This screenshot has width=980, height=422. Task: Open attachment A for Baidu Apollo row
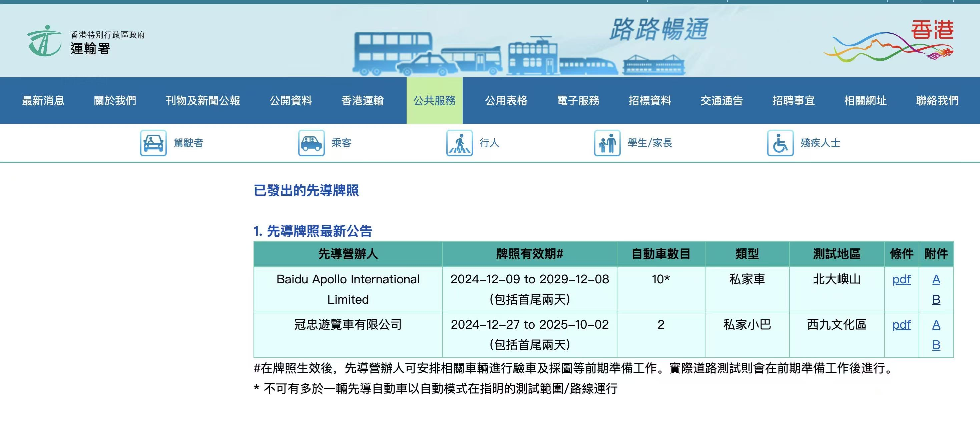[x=936, y=279]
